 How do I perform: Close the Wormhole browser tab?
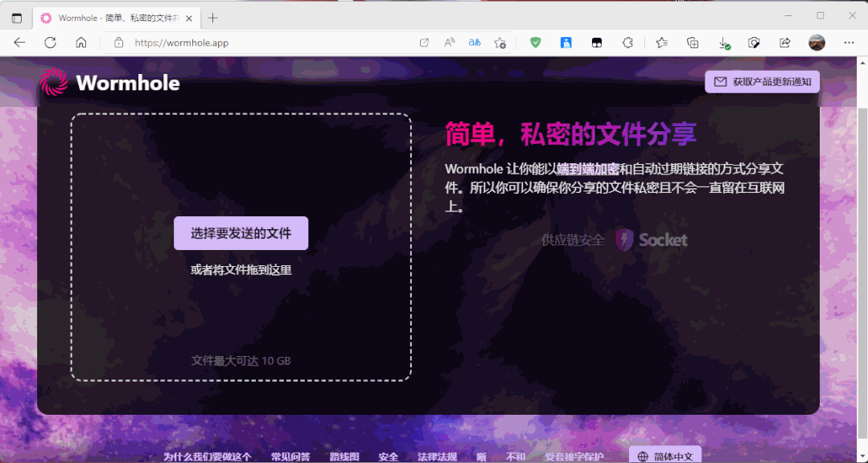tap(189, 18)
